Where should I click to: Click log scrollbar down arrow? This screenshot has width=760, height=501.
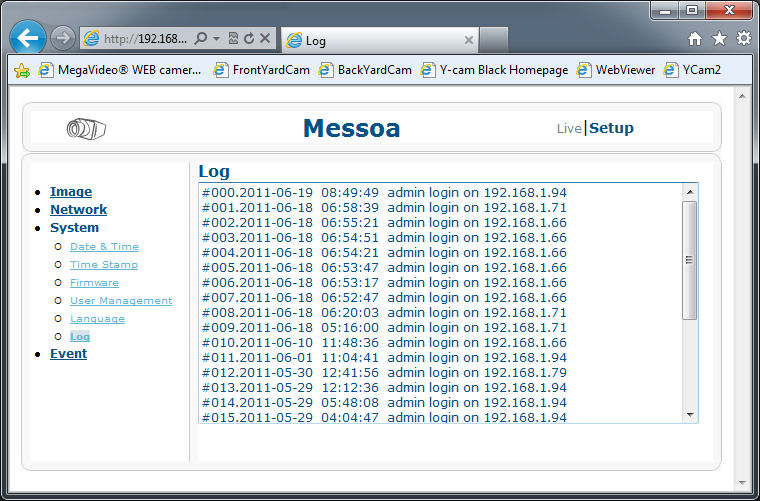tap(690, 415)
